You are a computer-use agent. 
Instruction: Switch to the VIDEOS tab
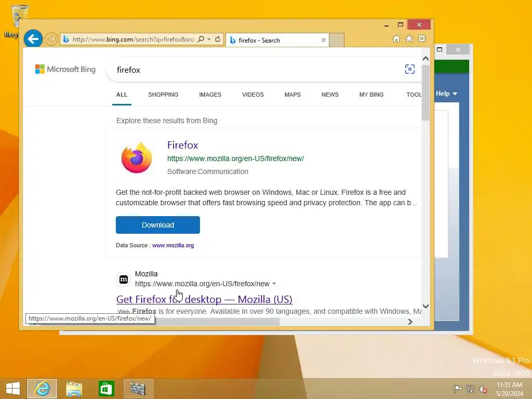253,95
